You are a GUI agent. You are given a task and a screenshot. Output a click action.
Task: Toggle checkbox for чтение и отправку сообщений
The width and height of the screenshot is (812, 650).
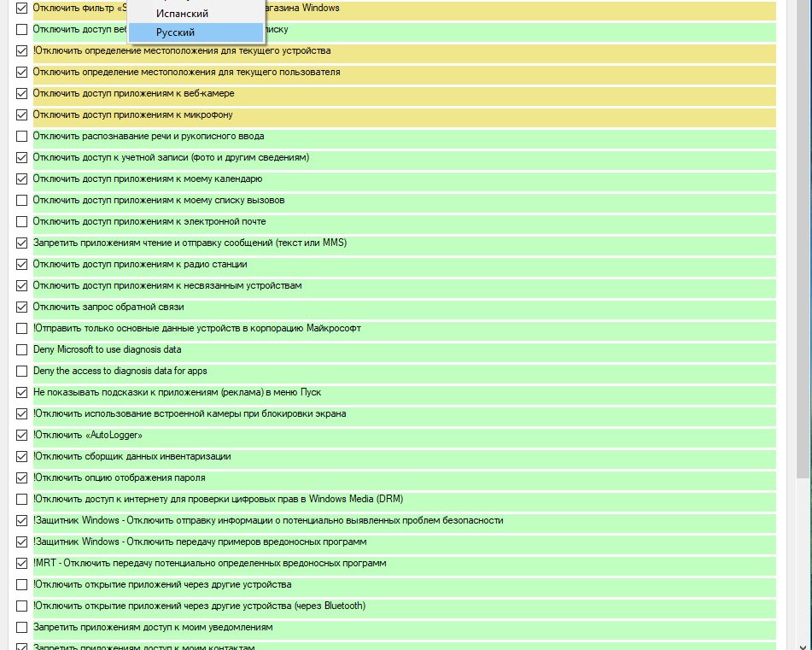21,243
